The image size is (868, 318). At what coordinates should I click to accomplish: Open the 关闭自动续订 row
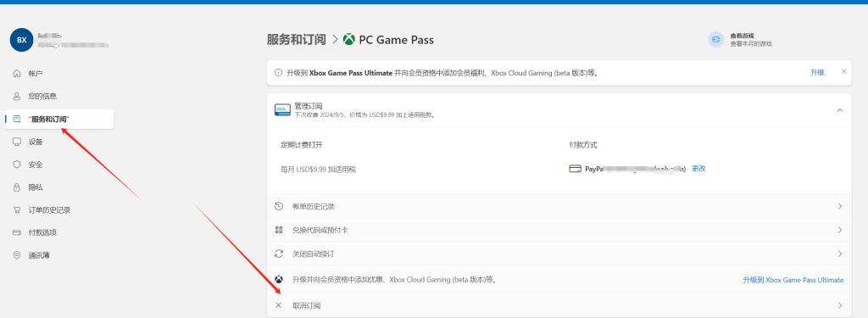(559, 254)
